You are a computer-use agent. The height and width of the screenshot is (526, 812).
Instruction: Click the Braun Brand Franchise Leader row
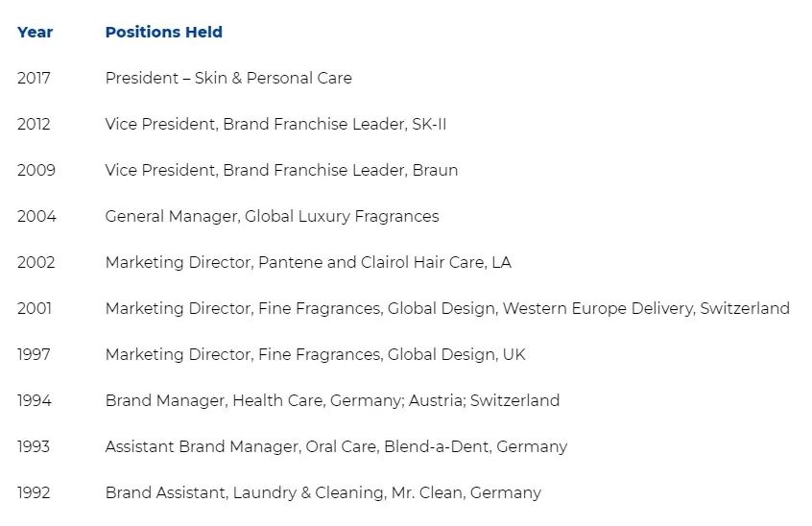281,170
